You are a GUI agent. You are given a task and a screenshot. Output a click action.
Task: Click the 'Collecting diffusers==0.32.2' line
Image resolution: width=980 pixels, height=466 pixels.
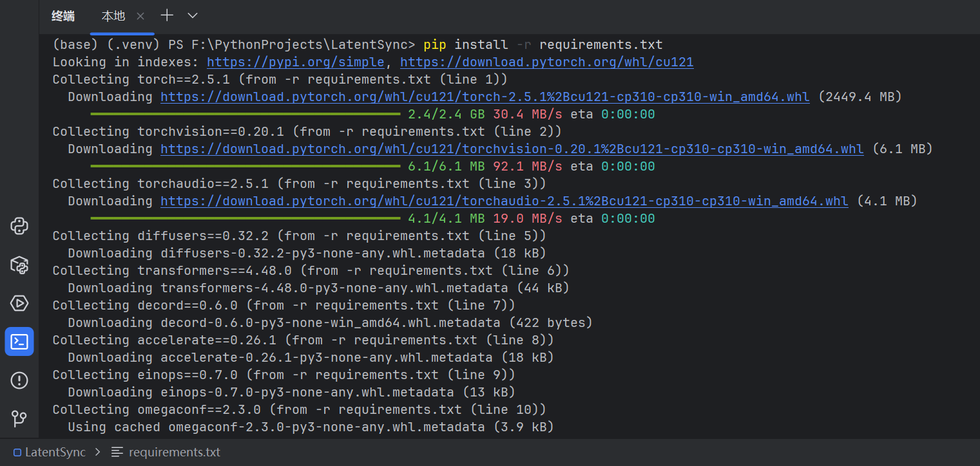pyautogui.click(x=300, y=236)
